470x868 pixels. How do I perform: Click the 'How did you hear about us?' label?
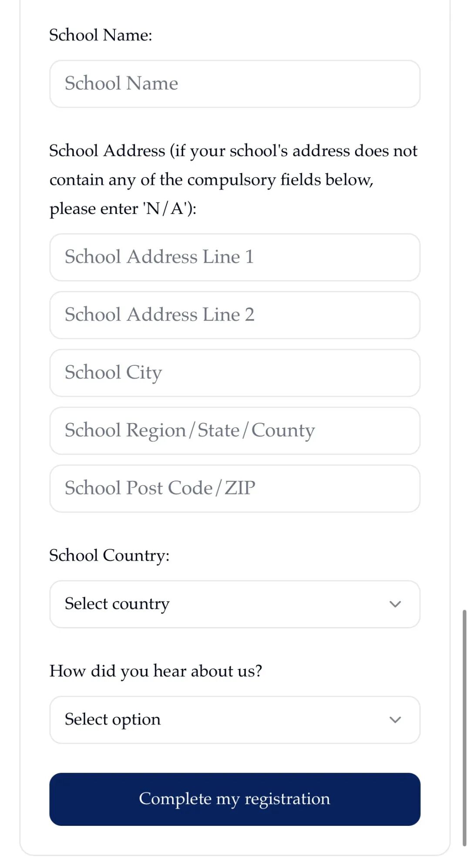(x=156, y=671)
